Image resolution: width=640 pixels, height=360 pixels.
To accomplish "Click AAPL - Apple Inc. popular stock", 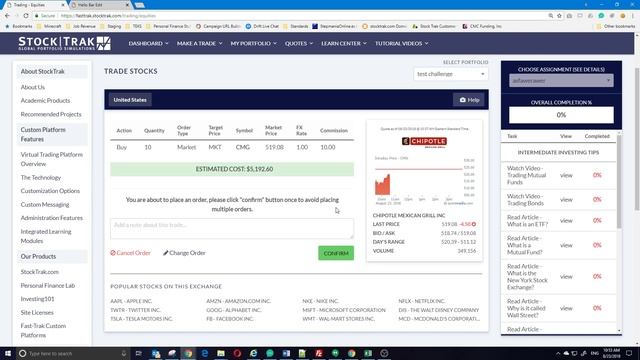I will (131, 301).
